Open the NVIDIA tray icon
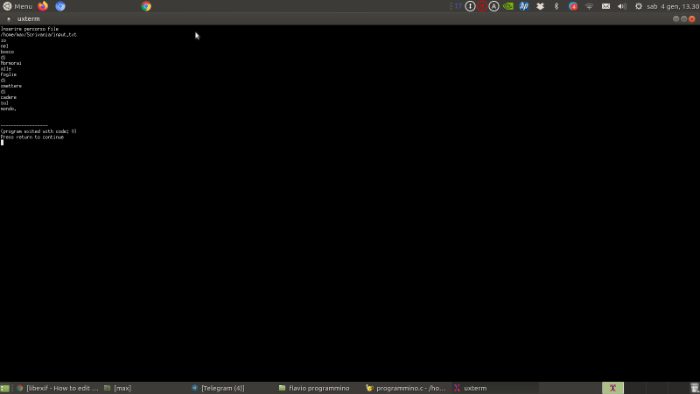The width and height of the screenshot is (700, 394). pyautogui.click(x=508, y=6)
